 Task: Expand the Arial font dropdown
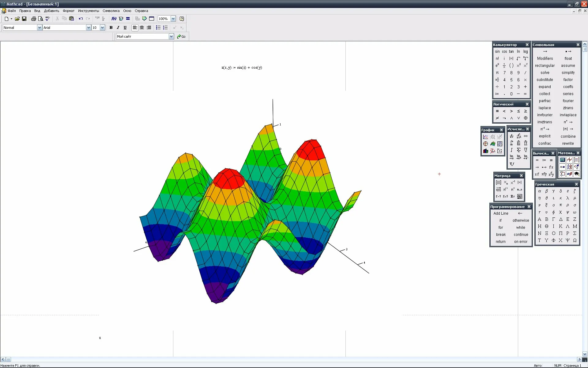click(x=89, y=28)
